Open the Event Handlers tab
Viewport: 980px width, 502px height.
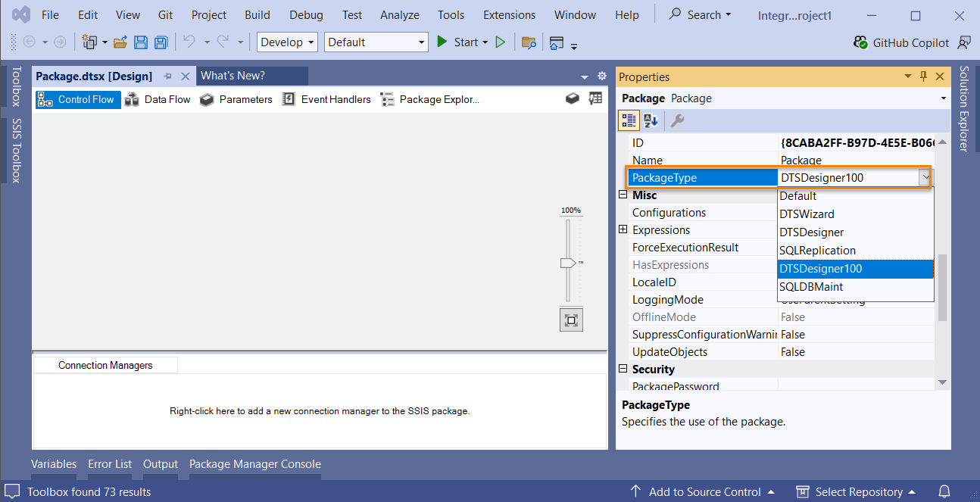(326, 99)
